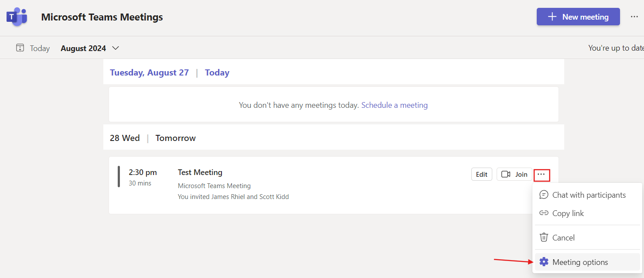Click the 2:30 pm meeting time

click(x=143, y=172)
